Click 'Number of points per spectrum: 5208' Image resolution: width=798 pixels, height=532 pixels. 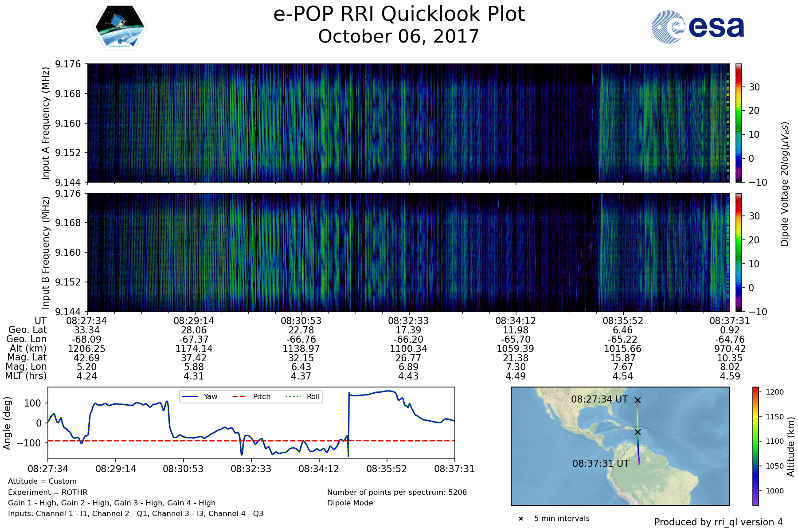(x=397, y=493)
